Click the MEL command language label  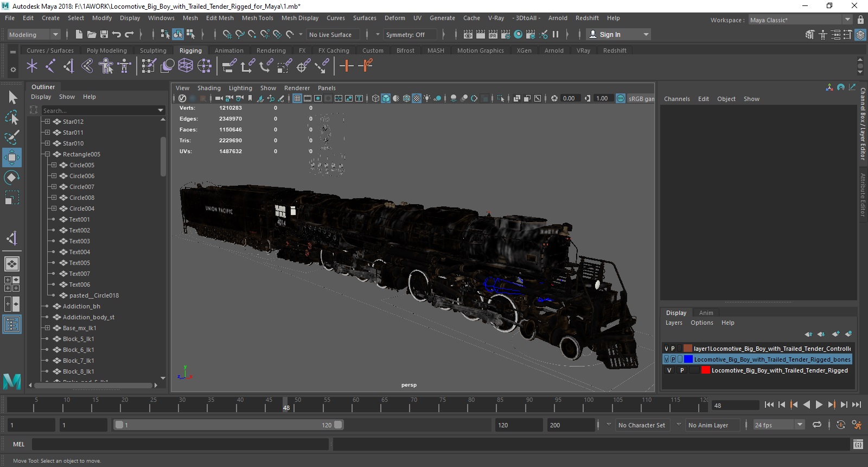(x=19, y=444)
